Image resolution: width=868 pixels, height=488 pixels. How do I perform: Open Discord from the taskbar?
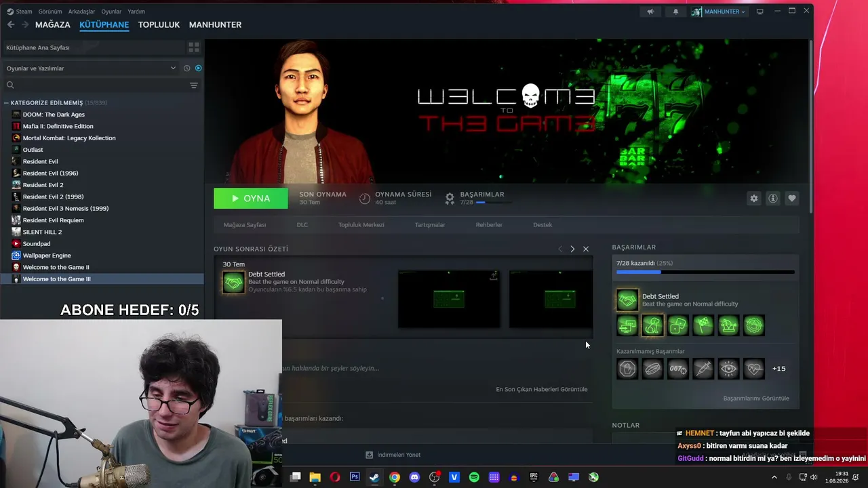point(414,477)
